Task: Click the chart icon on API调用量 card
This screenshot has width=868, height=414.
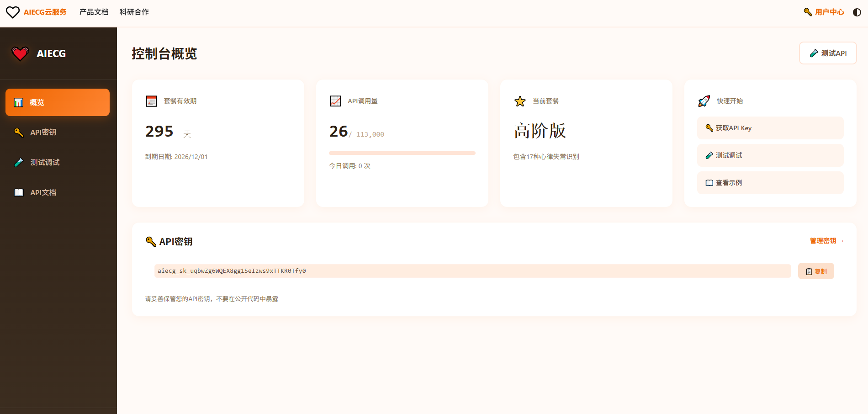Action: coord(335,101)
